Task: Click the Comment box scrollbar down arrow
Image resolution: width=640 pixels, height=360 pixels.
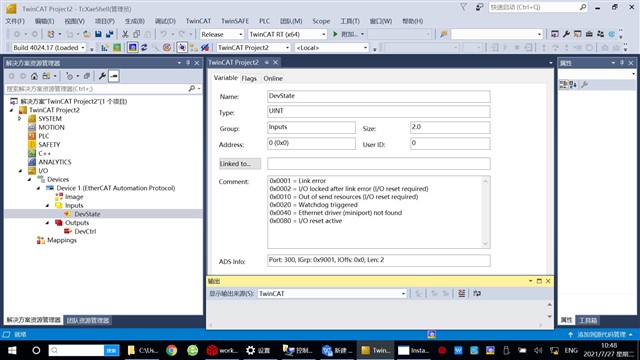Action: [x=485, y=244]
